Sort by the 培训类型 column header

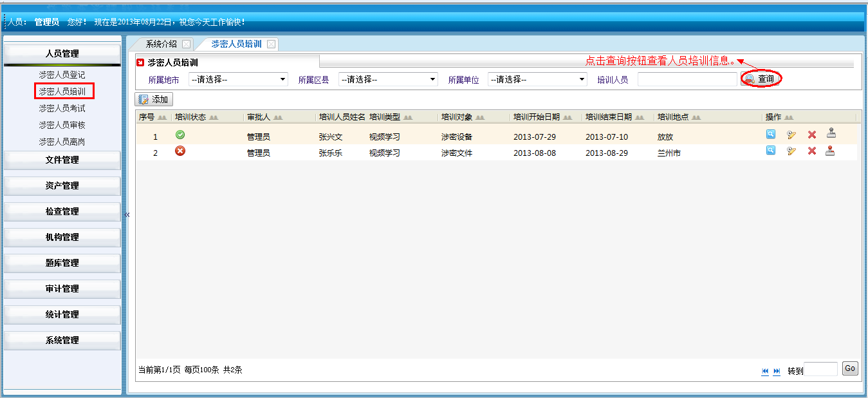pos(391,117)
